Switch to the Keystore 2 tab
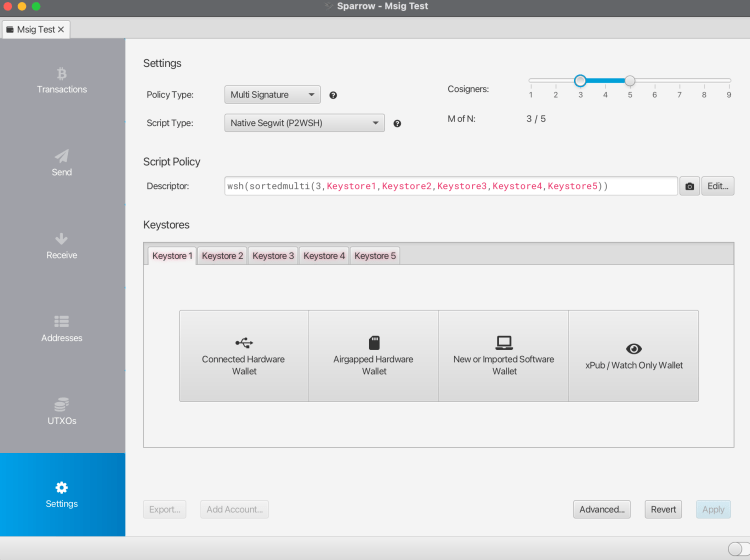 [222, 256]
